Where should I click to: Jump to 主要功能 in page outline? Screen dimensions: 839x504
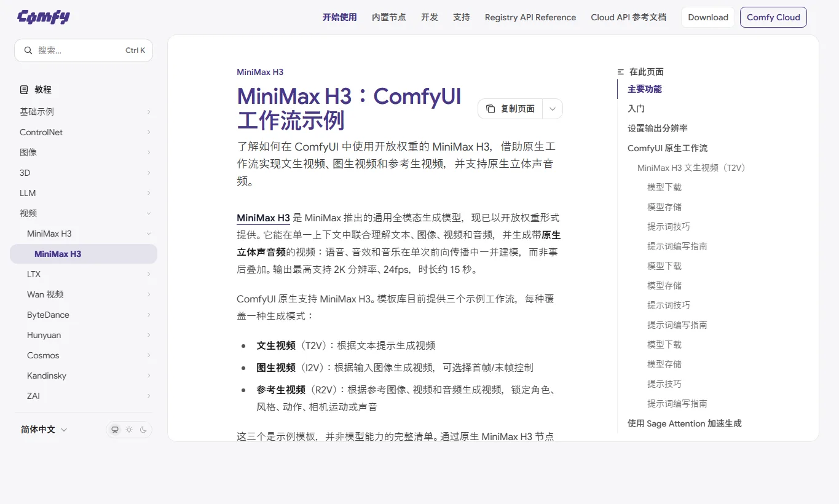coord(645,89)
